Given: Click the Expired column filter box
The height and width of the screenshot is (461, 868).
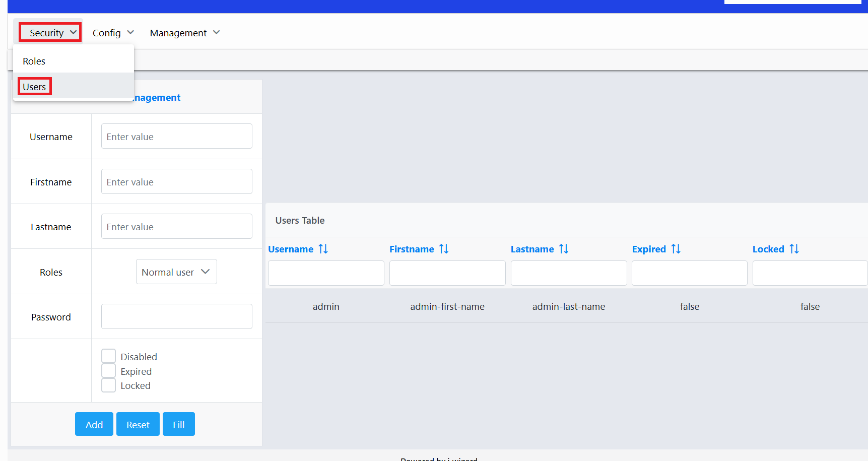Looking at the screenshot, I should (x=690, y=273).
